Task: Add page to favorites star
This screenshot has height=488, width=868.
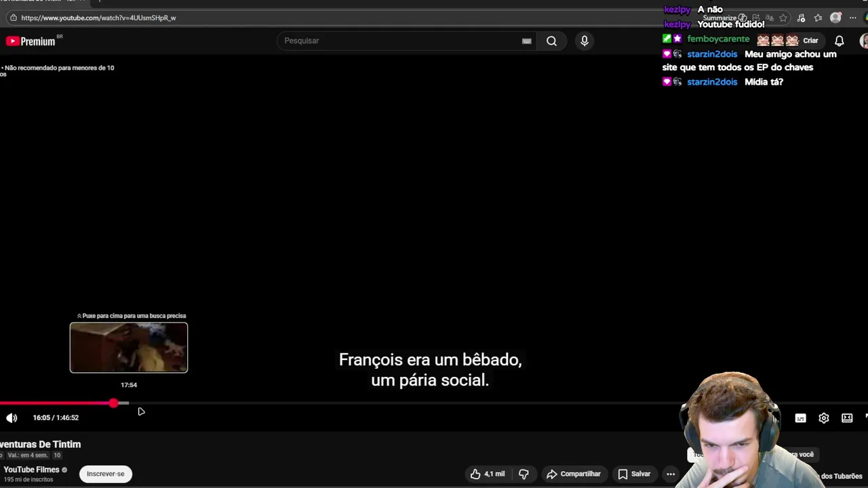Action: [783, 18]
